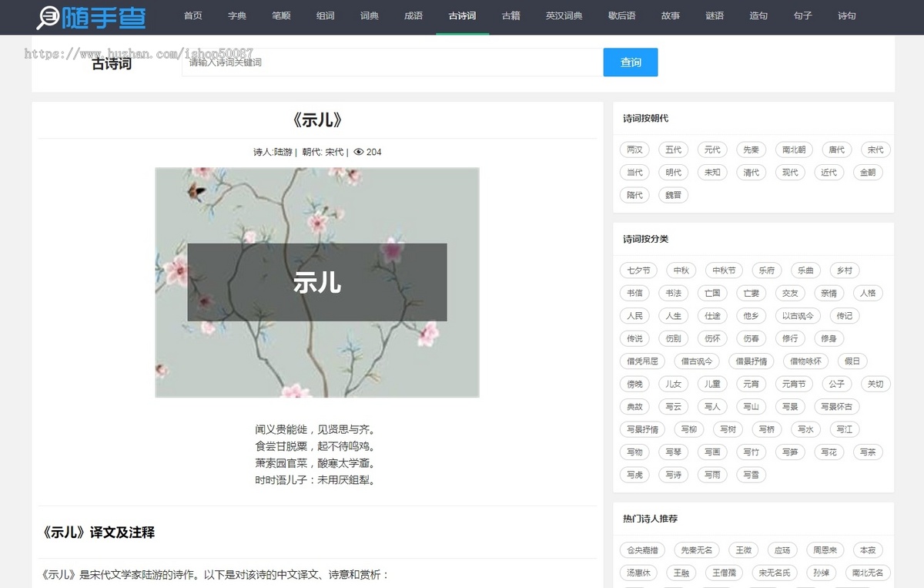
Task: Open the 中秋节 category tag
Action: (x=724, y=270)
